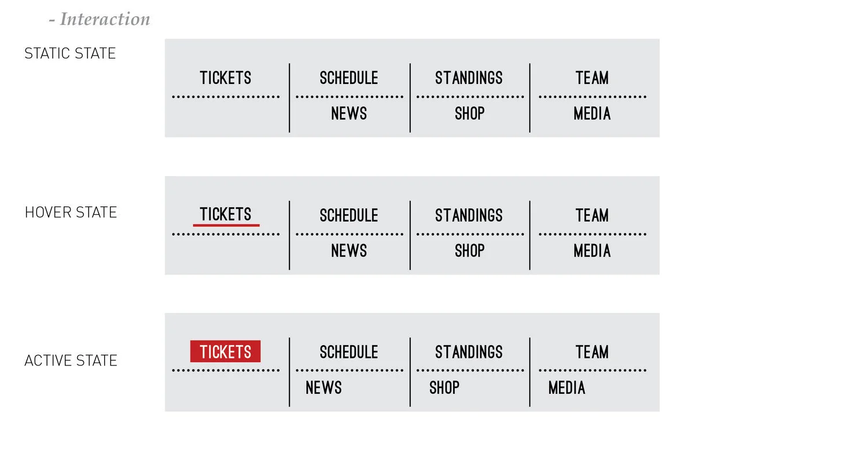Open NEWS in the static state menu
Image resolution: width=868 pixels, height=450 pixels.
[349, 114]
